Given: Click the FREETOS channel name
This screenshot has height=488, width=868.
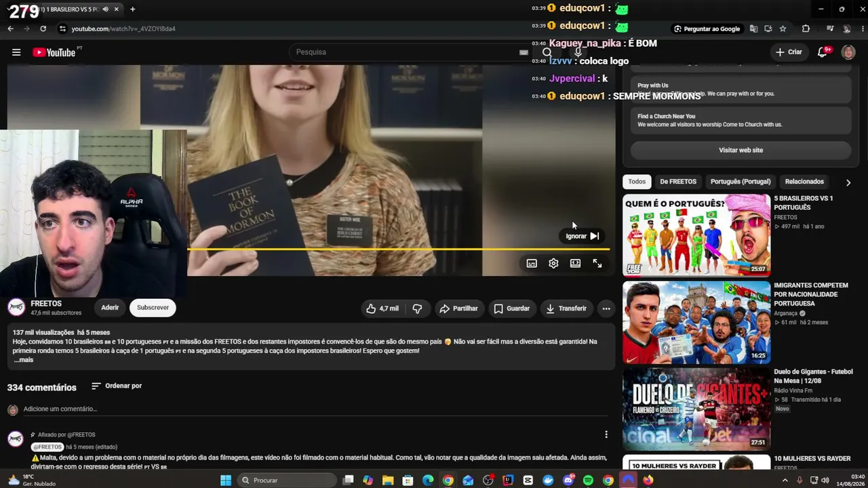Looking at the screenshot, I should point(46,304).
